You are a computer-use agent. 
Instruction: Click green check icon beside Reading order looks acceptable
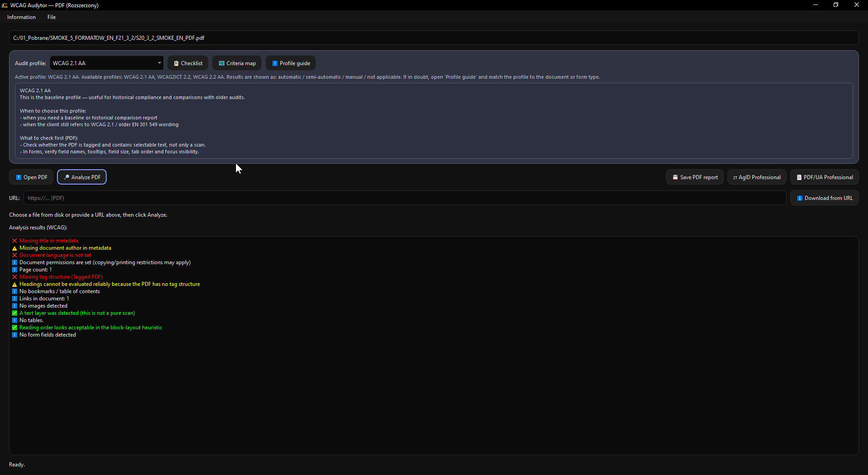[x=14, y=328]
